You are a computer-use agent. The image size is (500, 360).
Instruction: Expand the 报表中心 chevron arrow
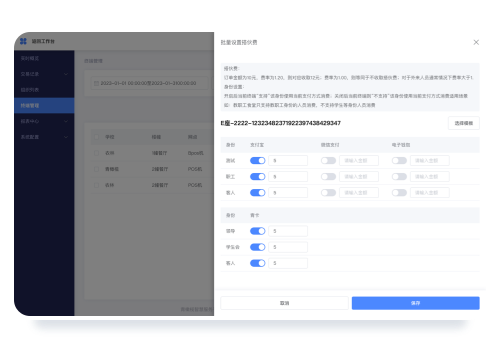(x=66, y=121)
